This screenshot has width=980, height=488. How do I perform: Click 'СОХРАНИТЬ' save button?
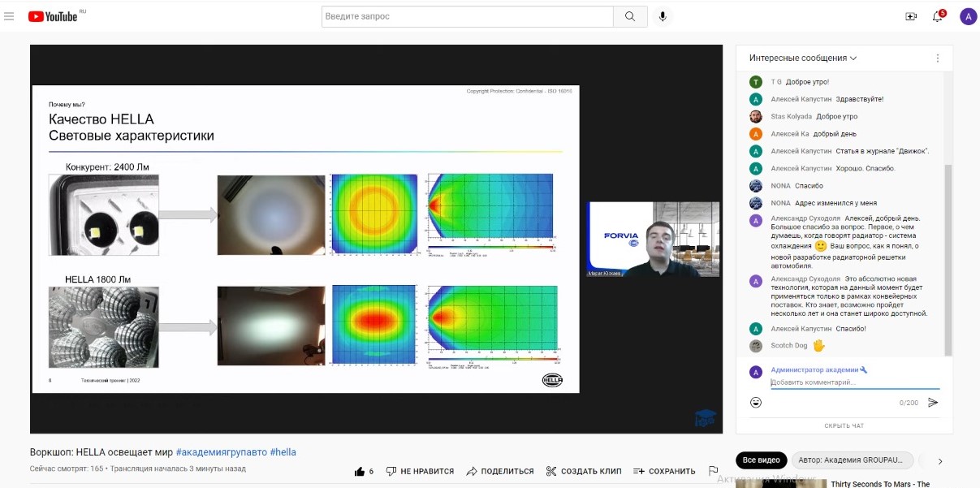point(664,471)
